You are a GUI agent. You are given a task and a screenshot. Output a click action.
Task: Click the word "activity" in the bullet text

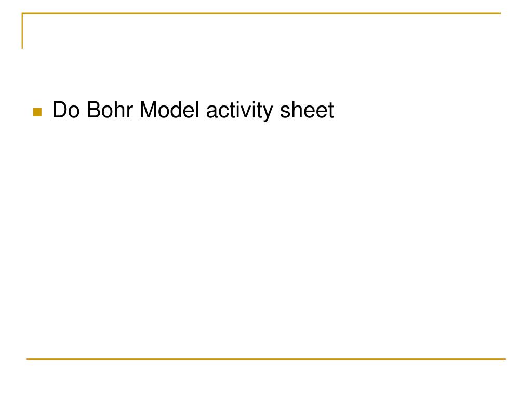click(x=240, y=111)
